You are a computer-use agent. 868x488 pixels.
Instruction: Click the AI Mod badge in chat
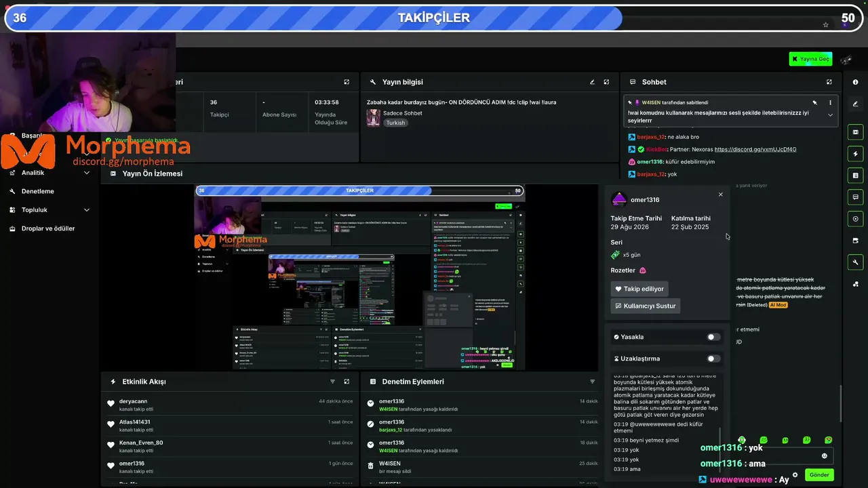(778, 304)
